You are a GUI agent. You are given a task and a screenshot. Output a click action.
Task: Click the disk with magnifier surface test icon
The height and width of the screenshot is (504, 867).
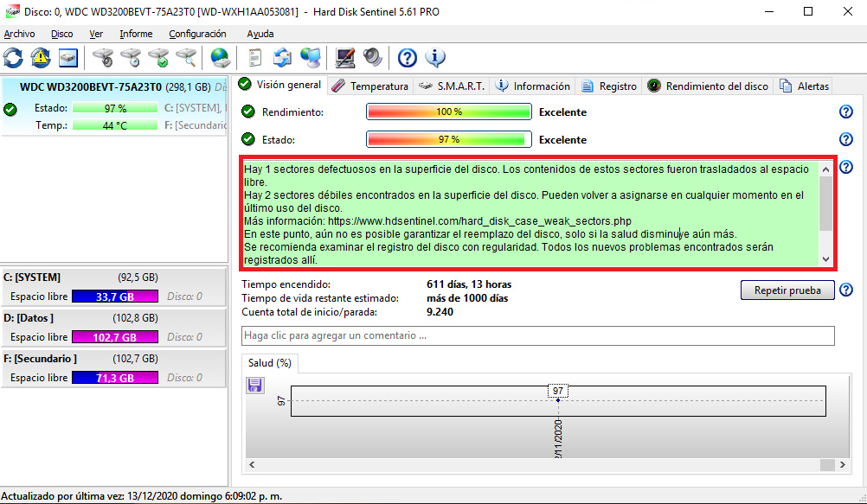186,57
